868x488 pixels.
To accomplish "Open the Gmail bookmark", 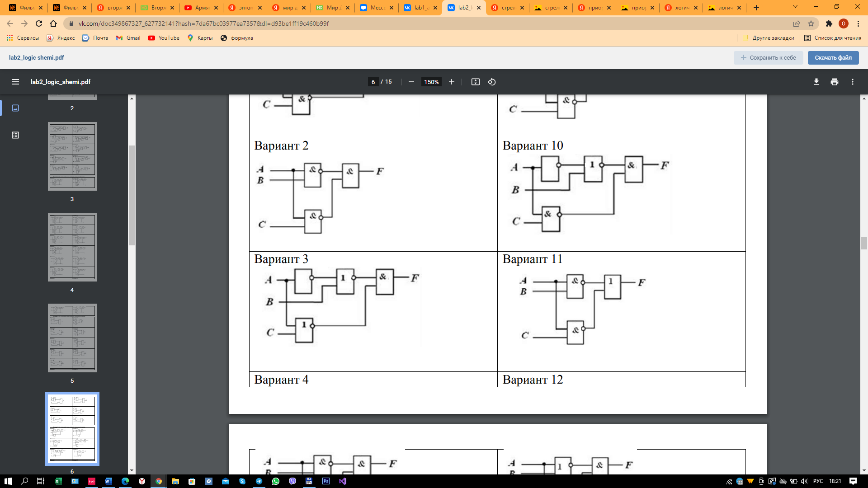I will pos(128,38).
